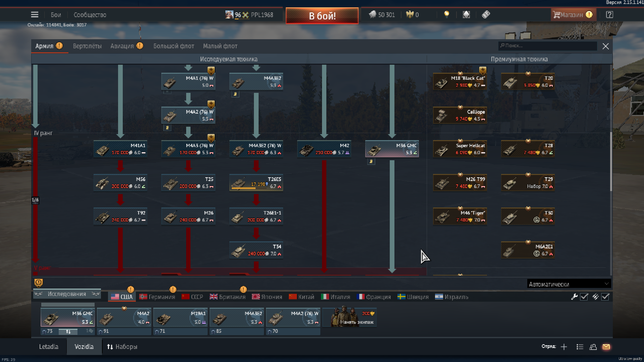Click the wrench repair icon

pyautogui.click(x=574, y=297)
